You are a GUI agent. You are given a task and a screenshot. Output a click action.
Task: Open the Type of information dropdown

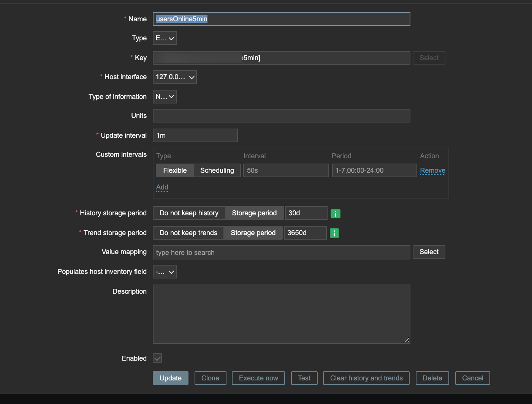[x=165, y=97]
